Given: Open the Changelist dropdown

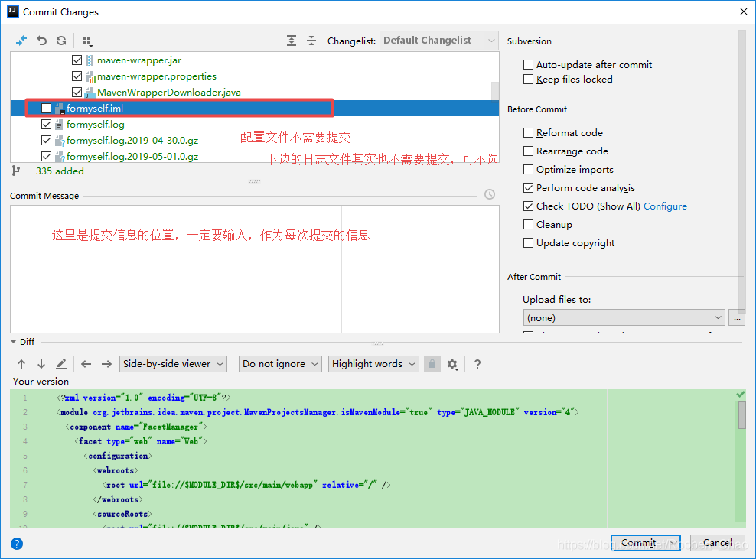Looking at the screenshot, I should point(439,41).
